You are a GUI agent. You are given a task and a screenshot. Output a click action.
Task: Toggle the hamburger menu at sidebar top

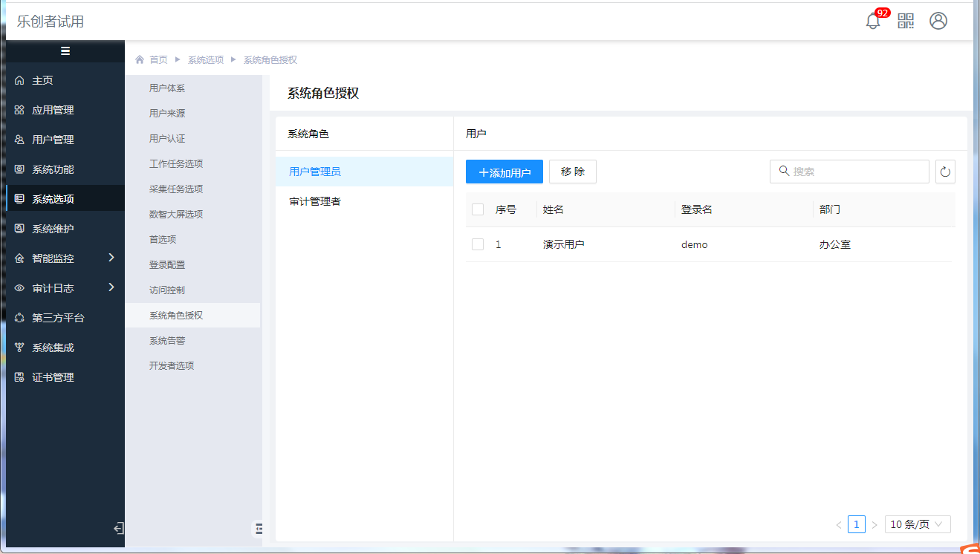pyautogui.click(x=65, y=51)
